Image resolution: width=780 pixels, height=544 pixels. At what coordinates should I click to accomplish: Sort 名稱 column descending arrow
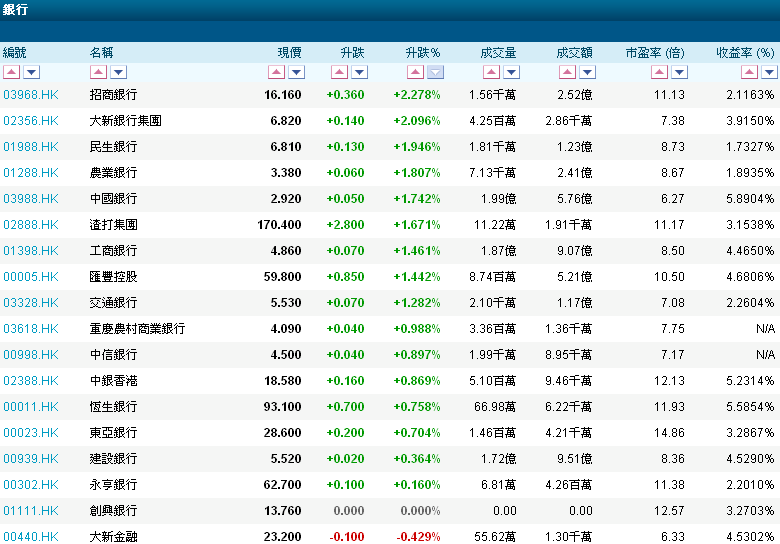tap(118, 73)
